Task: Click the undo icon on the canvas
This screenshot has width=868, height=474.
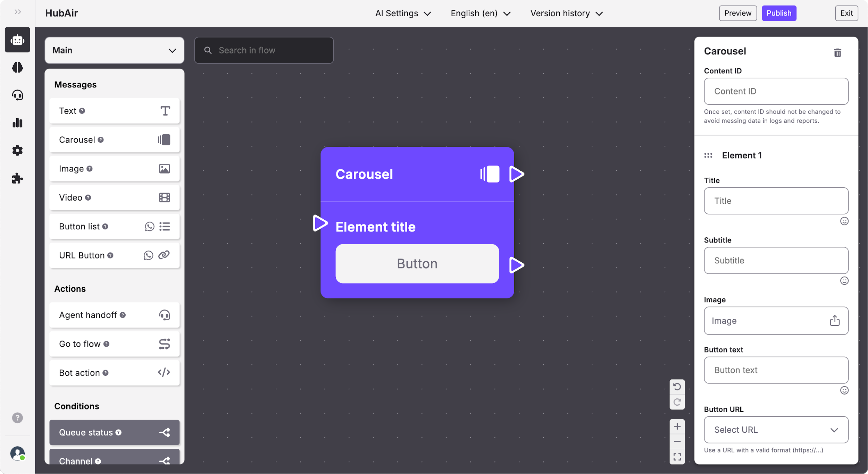Action: 677,387
